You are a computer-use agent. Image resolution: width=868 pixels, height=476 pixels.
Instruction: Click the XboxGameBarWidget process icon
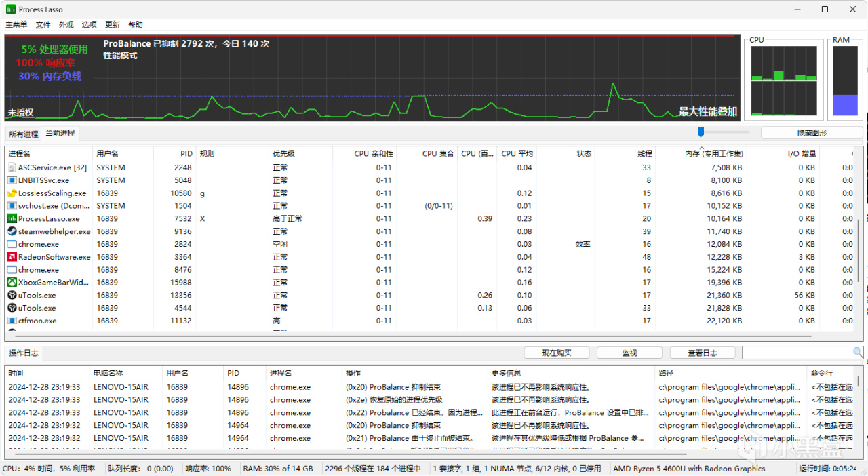click(x=12, y=282)
